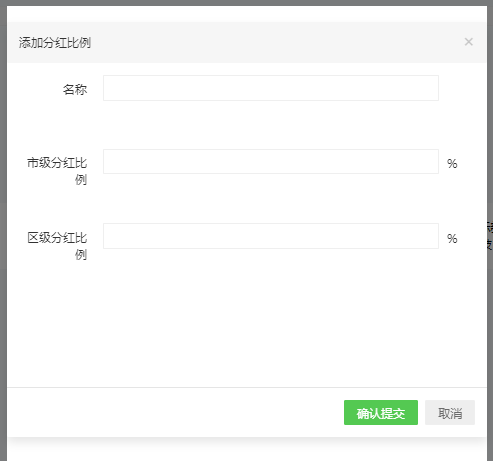The image size is (493, 461).
Task: Click the gray dialog header bar
Action: point(247,42)
